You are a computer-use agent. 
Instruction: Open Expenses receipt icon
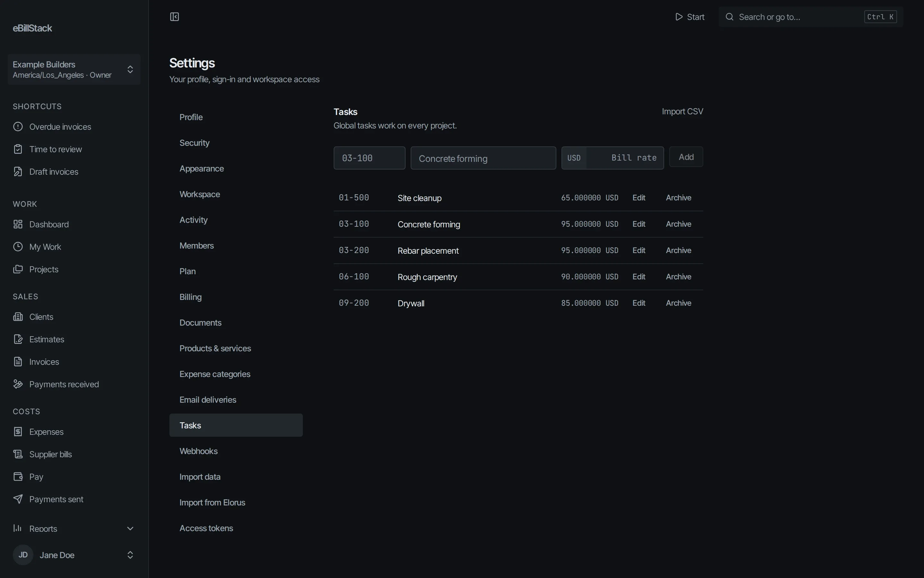click(18, 432)
